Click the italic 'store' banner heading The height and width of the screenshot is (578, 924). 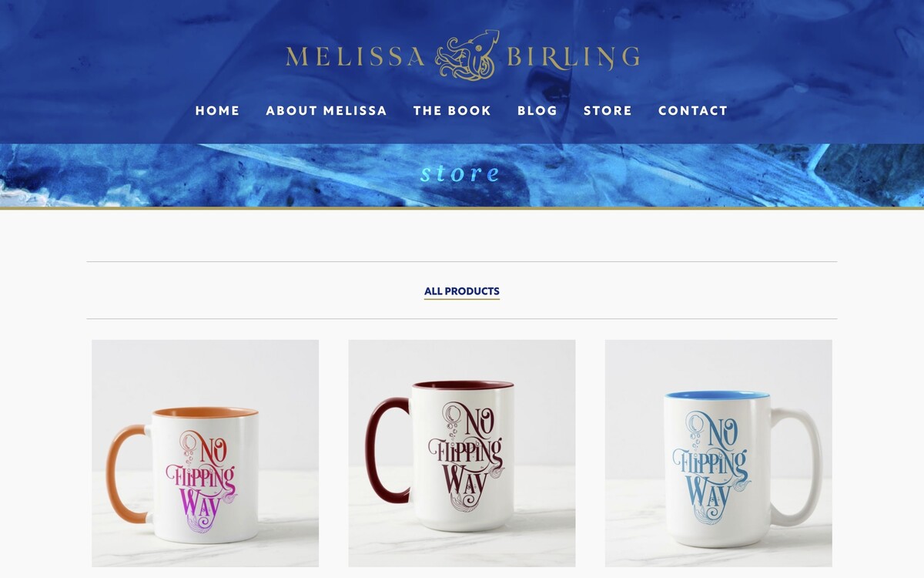coord(460,173)
